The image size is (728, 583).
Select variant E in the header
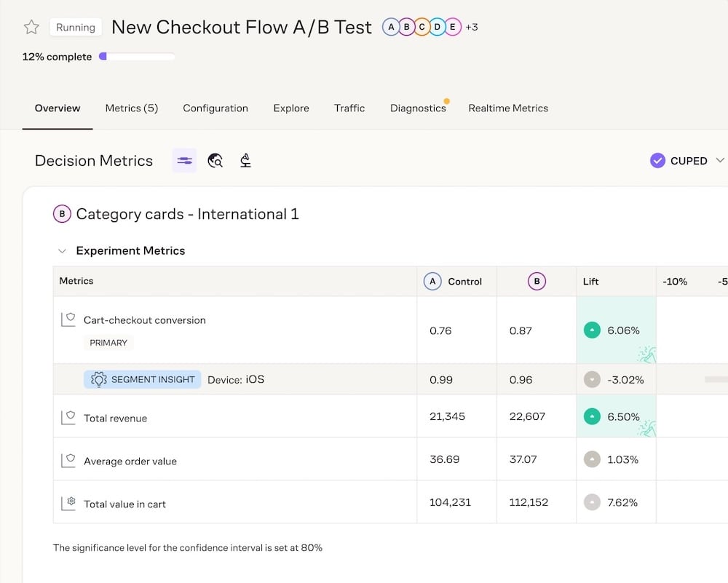click(452, 28)
